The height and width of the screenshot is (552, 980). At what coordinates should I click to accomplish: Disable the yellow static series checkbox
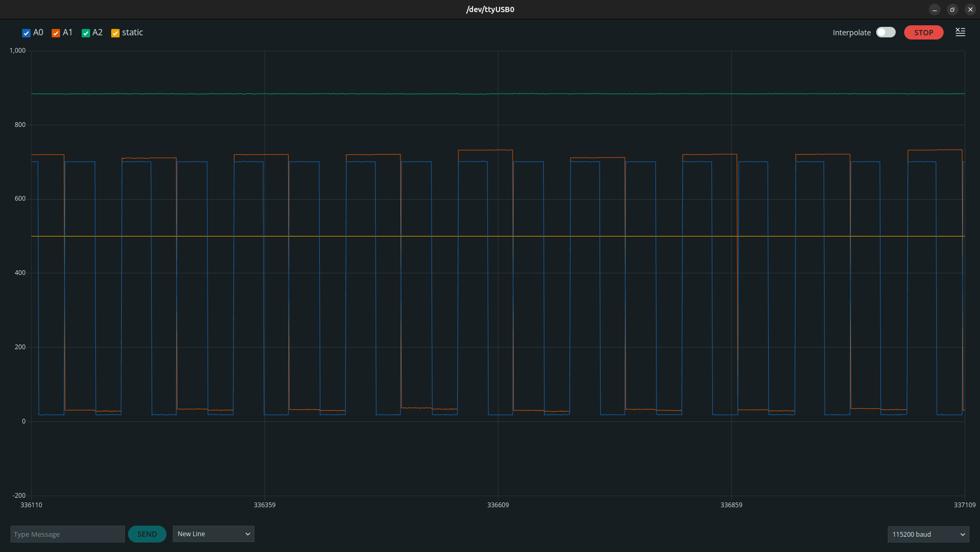point(115,33)
